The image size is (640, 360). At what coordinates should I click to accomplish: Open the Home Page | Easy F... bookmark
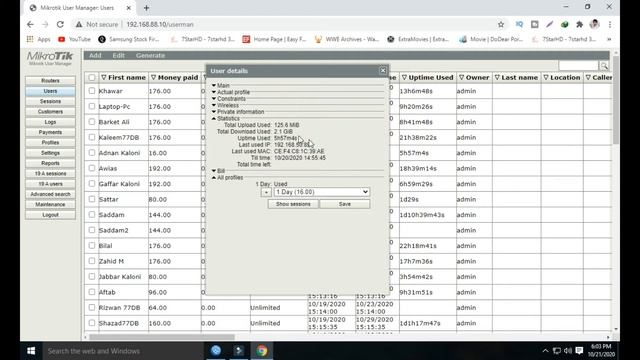click(274, 39)
